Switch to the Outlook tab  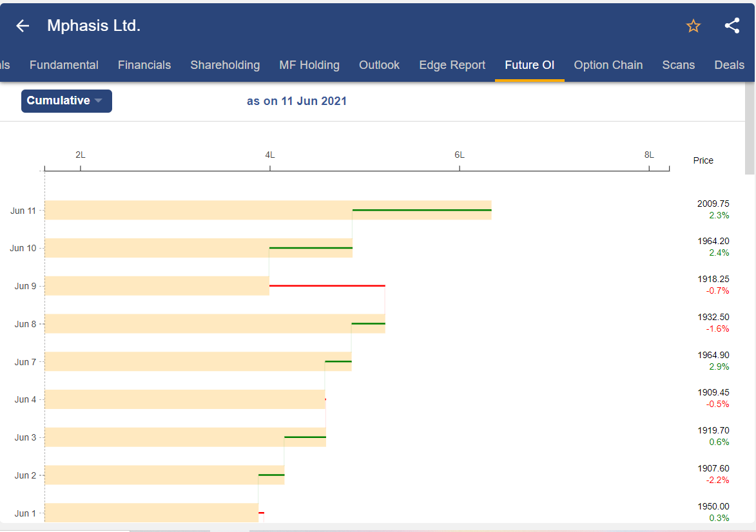coord(379,65)
